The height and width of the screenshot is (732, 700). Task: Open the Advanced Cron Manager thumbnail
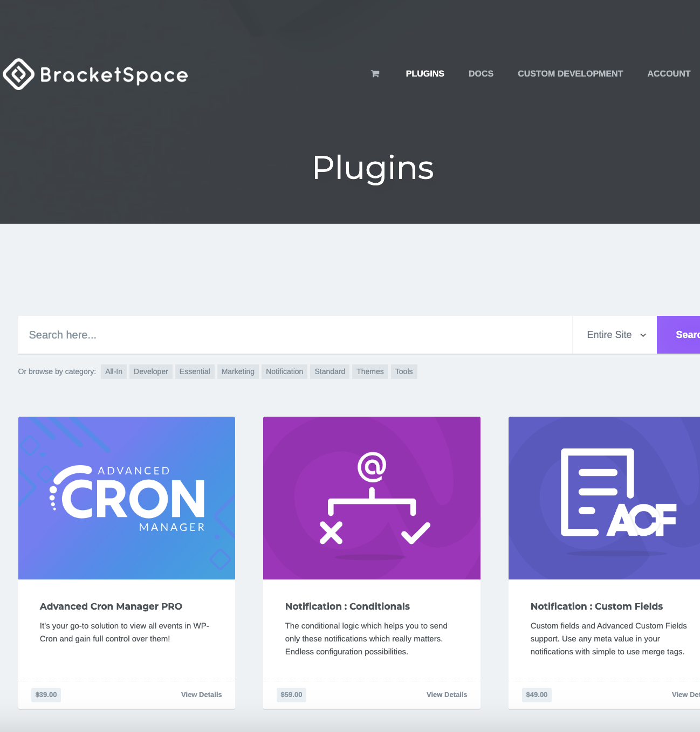pyautogui.click(x=127, y=498)
